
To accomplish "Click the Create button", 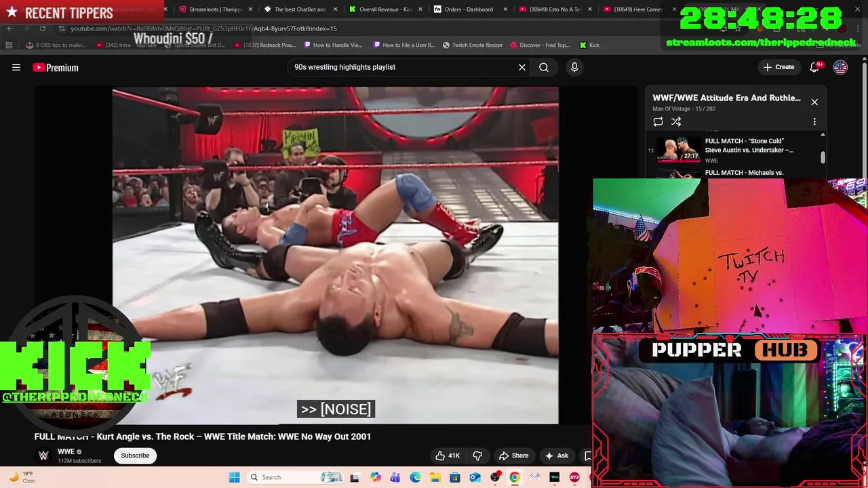I will [x=778, y=67].
